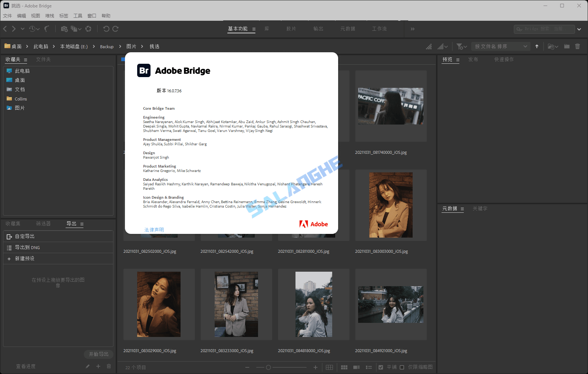Switch to the 关键字 tab
Image resolution: width=588 pixels, height=374 pixels.
(480, 209)
